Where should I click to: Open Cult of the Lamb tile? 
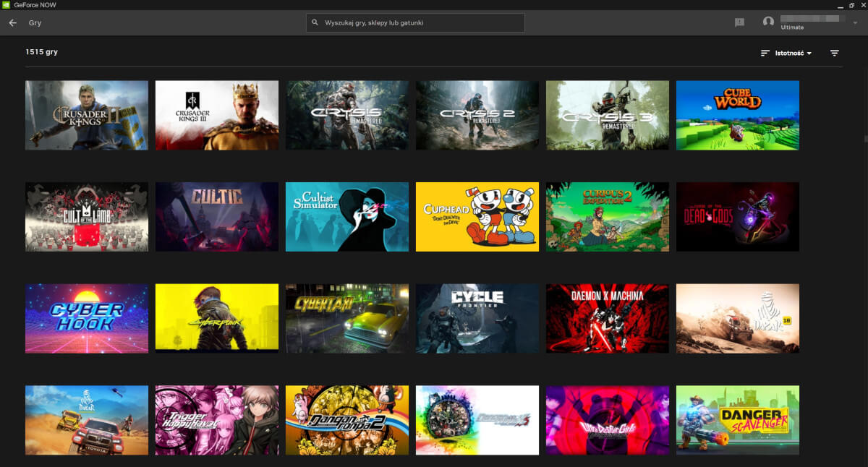(86, 216)
